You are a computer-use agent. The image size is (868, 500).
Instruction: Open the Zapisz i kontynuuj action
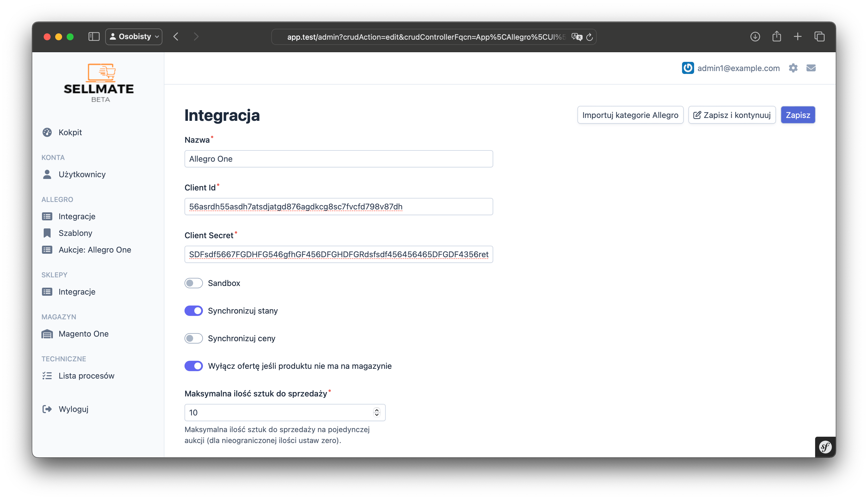click(732, 114)
